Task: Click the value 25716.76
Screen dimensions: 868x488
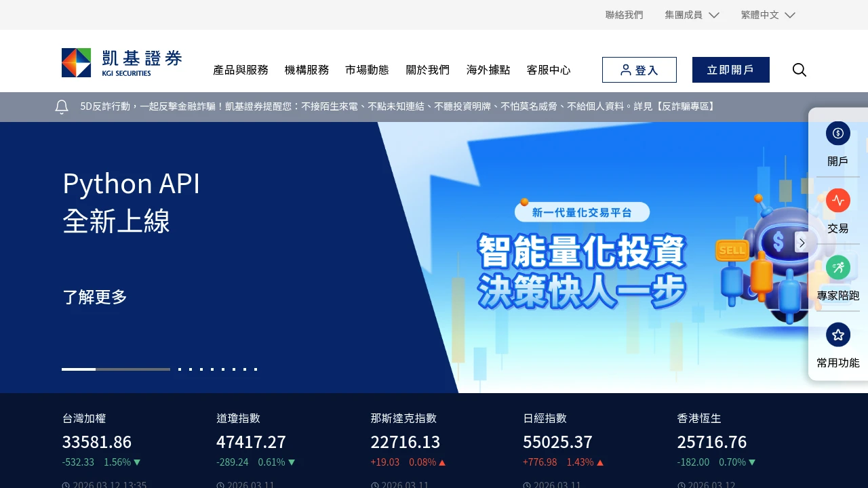Action: coord(712,442)
